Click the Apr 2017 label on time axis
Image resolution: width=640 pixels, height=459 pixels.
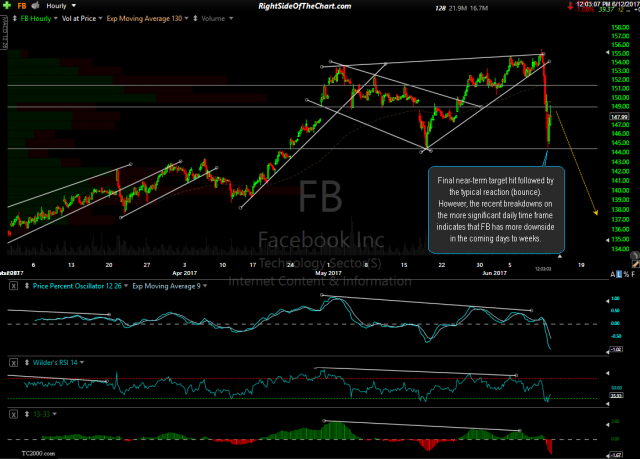(184, 273)
